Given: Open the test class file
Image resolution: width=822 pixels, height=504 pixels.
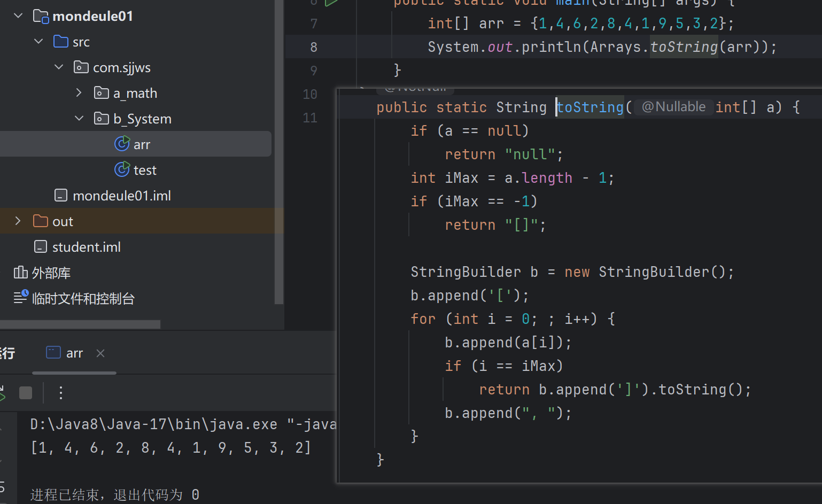Looking at the screenshot, I should pos(144,170).
